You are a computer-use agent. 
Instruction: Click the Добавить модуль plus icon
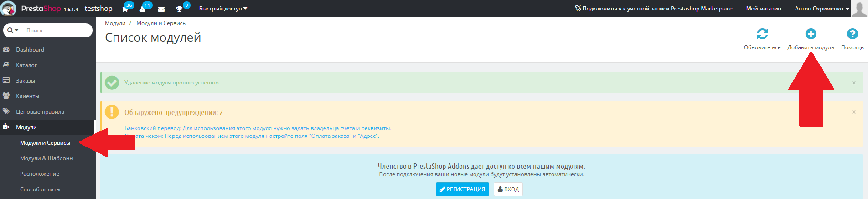click(811, 34)
